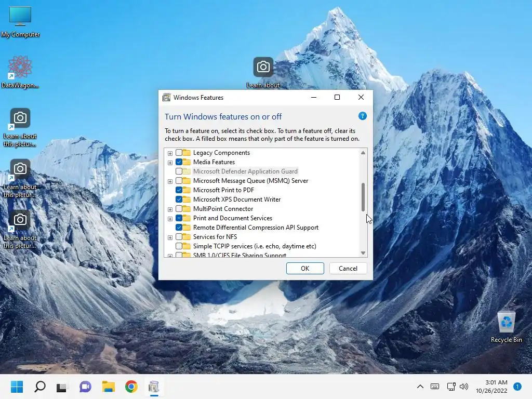Image resolution: width=532 pixels, height=399 pixels.
Task: Toggle Print and Document Services checkbox
Action: 179,218
